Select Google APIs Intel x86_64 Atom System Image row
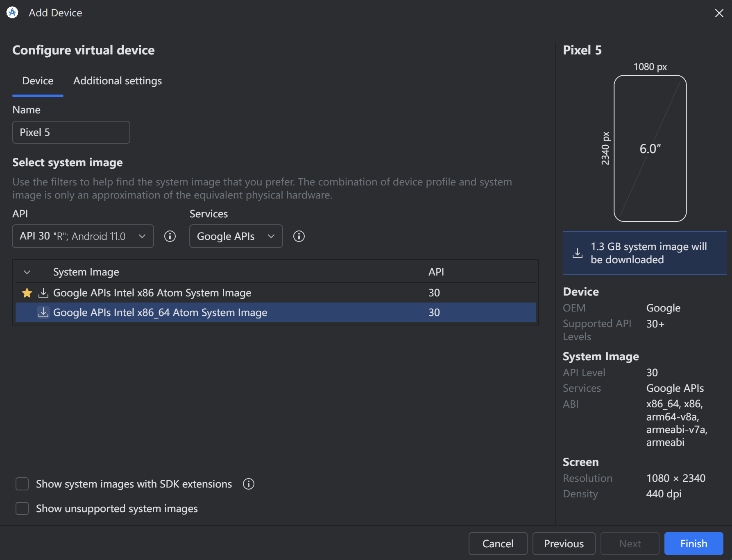This screenshot has height=560, width=732. pyautogui.click(x=275, y=312)
